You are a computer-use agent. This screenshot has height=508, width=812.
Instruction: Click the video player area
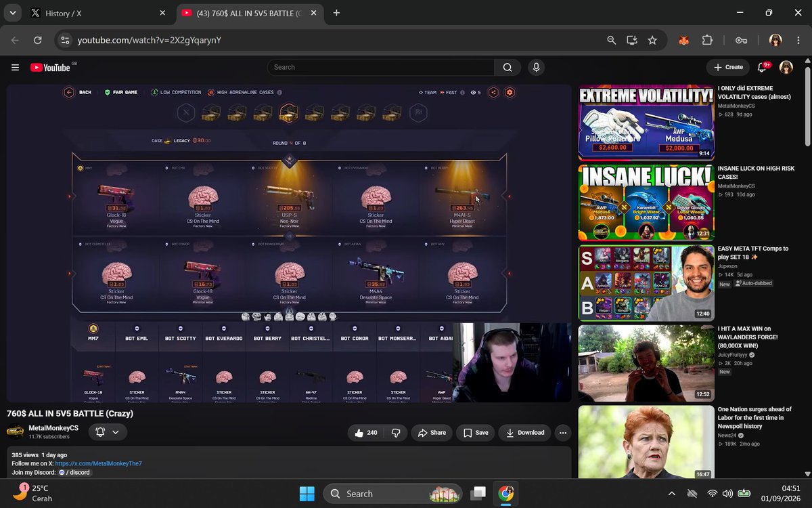click(290, 243)
